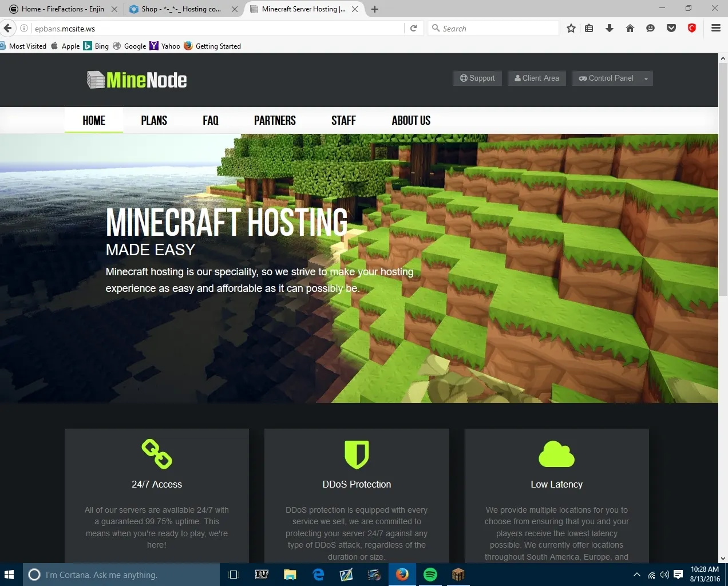Screen dimensions: 728x586
Task: Click the Pocket save icon
Action: point(671,28)
